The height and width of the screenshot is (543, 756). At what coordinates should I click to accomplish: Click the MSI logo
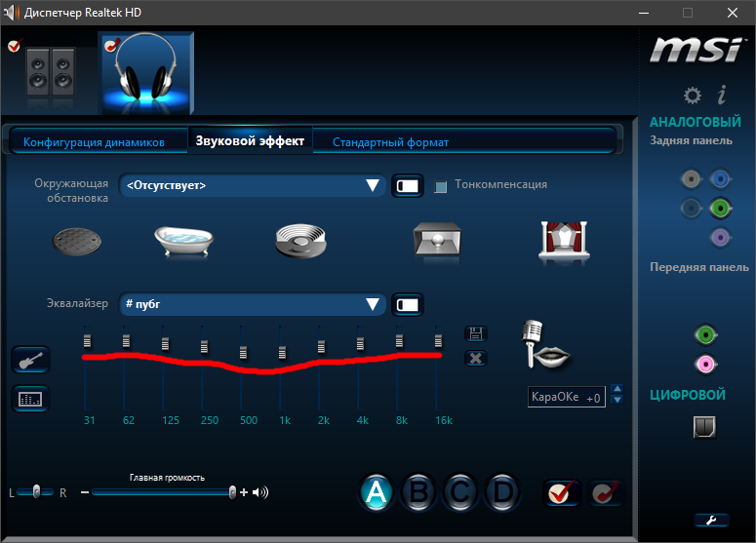696,50
